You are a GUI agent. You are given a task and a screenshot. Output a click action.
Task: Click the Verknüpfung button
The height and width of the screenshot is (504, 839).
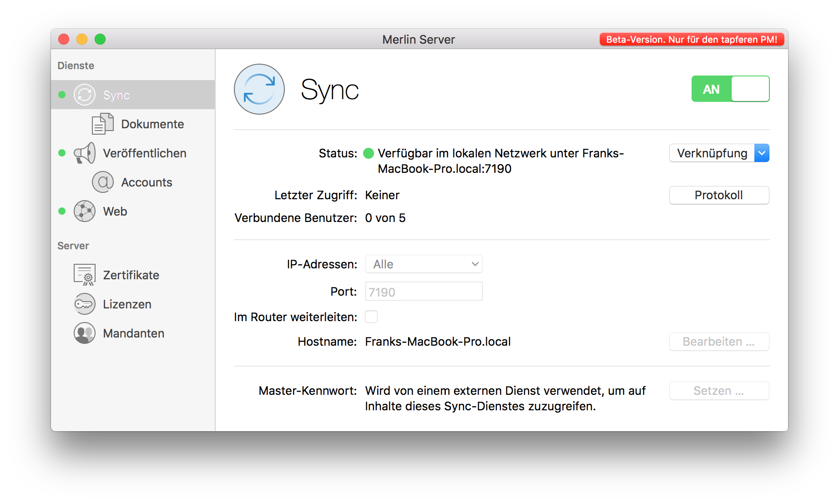click(x=712, y=153)
